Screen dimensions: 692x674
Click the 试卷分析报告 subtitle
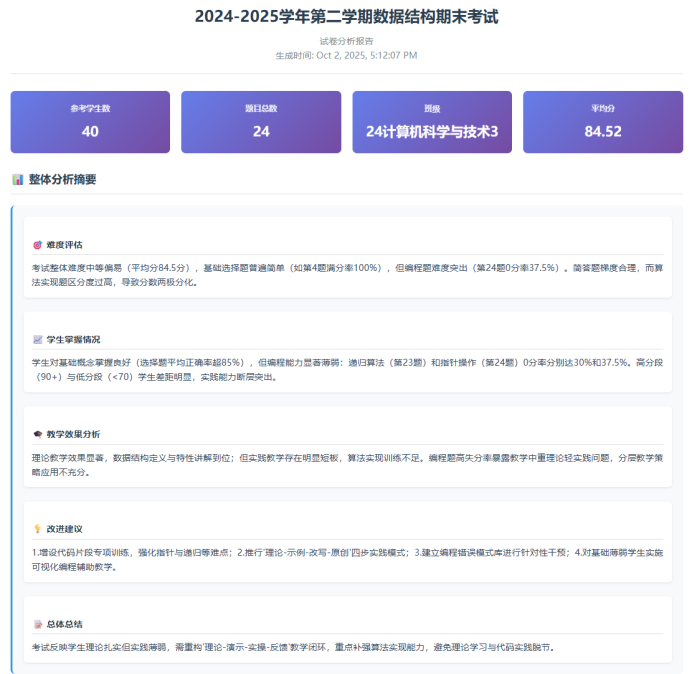click(x=346, y=42)
